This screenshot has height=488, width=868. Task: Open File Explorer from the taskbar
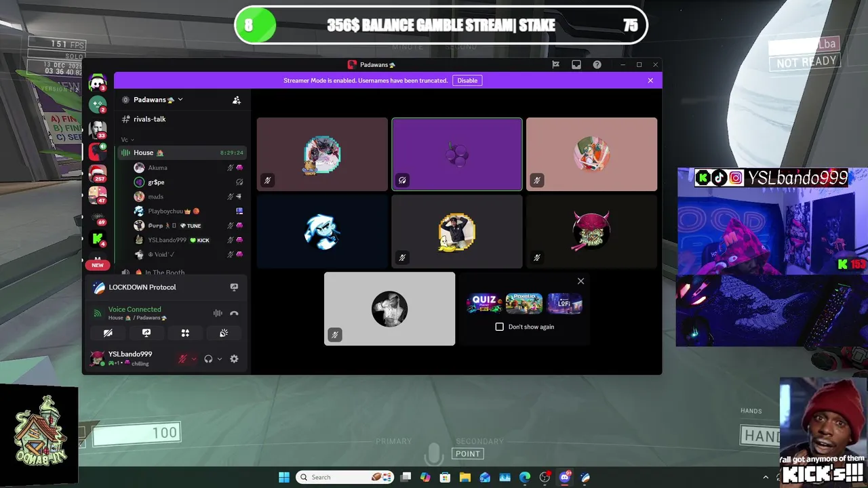click(x=465, y=477)
